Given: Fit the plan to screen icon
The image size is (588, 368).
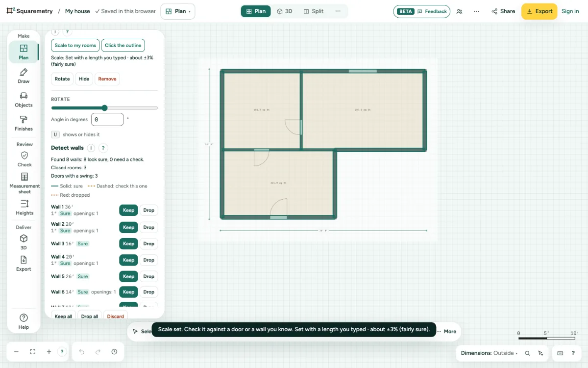Looking at the screenshot, I should point(33,352).
